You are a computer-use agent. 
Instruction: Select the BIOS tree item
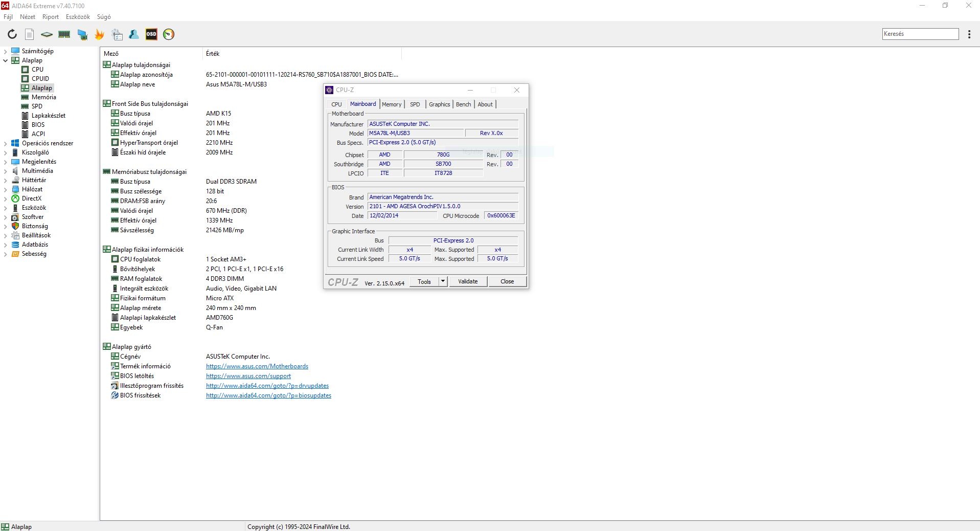(x=38, y=125)
